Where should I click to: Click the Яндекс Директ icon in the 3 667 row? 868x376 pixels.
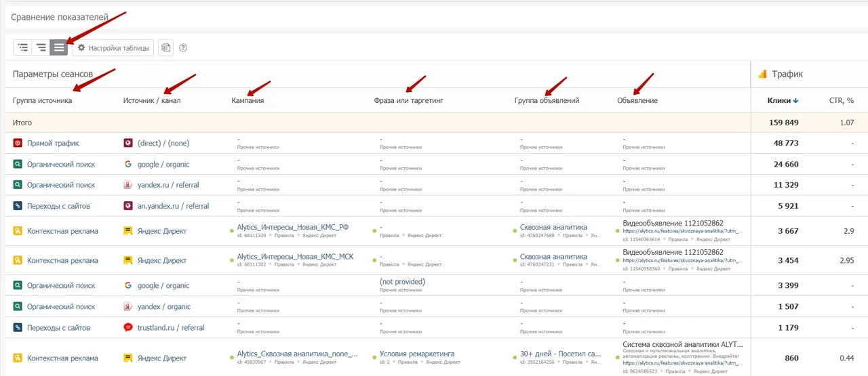click(x=127, y=231)
